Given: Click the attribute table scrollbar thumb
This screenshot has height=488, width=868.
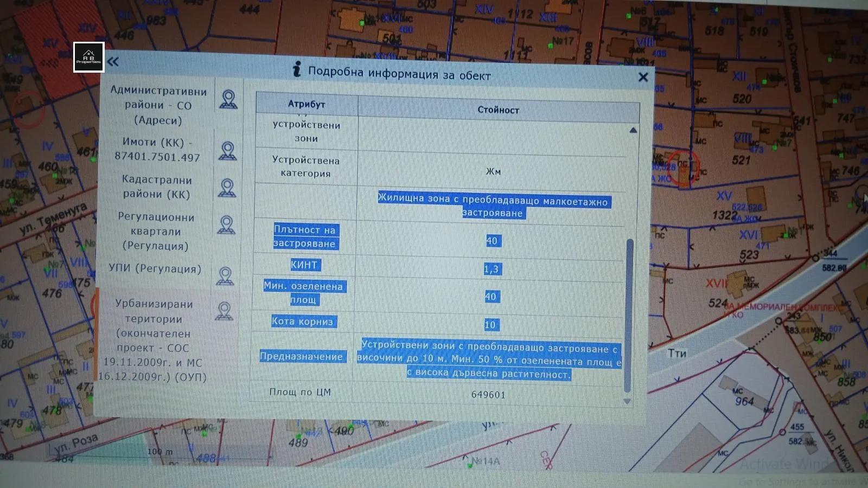Looking at the screenshot, I should 629,316.
